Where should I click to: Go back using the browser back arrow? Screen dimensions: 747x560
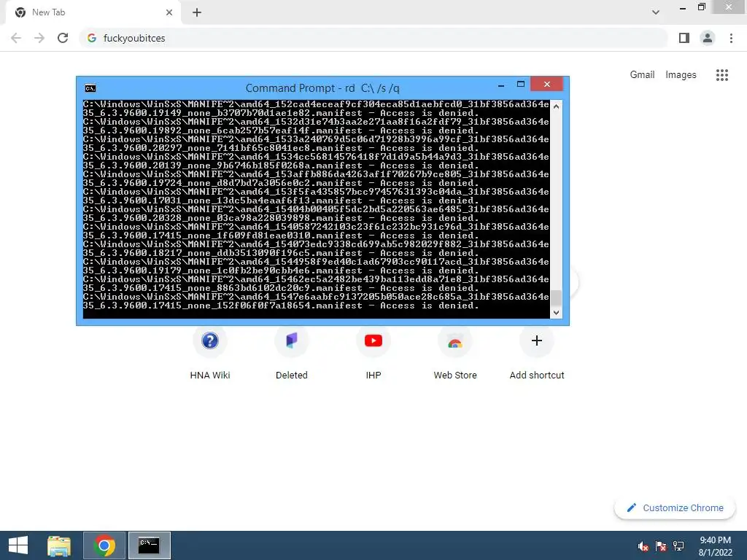click(x=16, y=38)
